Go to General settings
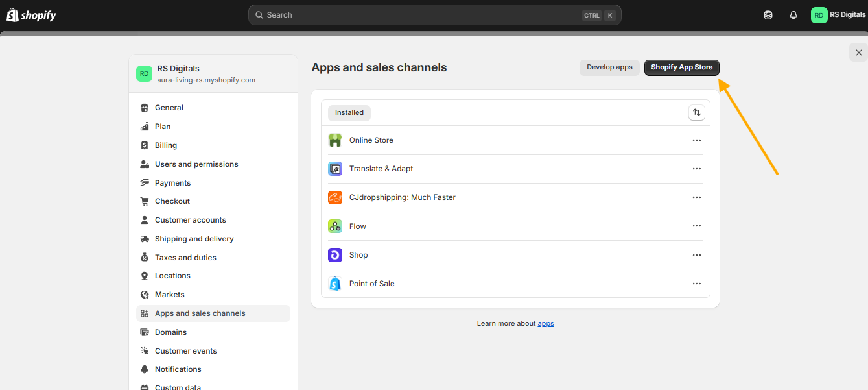 coord(213,108)
